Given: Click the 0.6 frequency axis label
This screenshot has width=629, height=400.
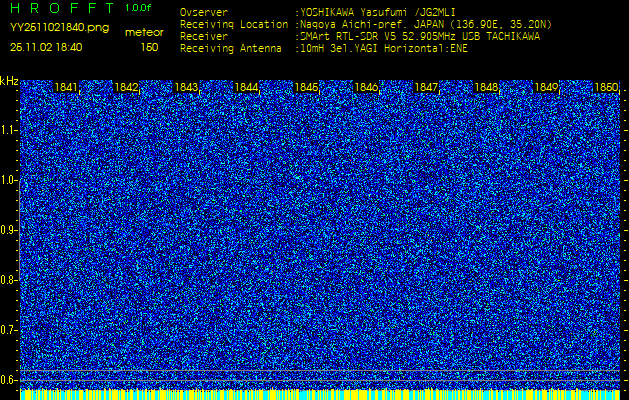Looking at the screenshot, I should (9, 380).
